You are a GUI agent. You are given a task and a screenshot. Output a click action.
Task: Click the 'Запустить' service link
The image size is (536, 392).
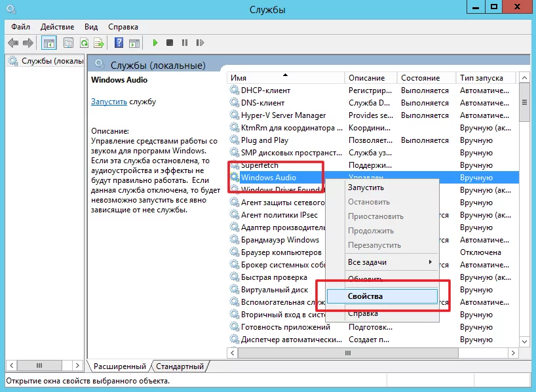point(109,102)
